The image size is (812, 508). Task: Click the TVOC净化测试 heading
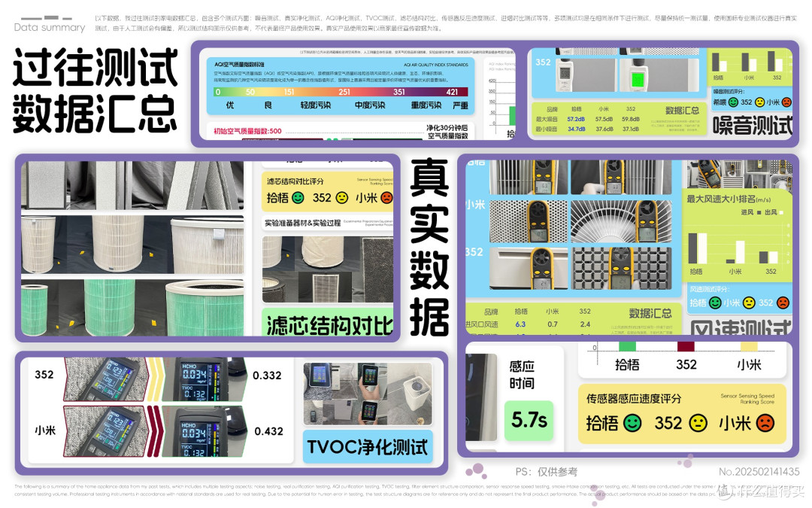tap(367, 447)
